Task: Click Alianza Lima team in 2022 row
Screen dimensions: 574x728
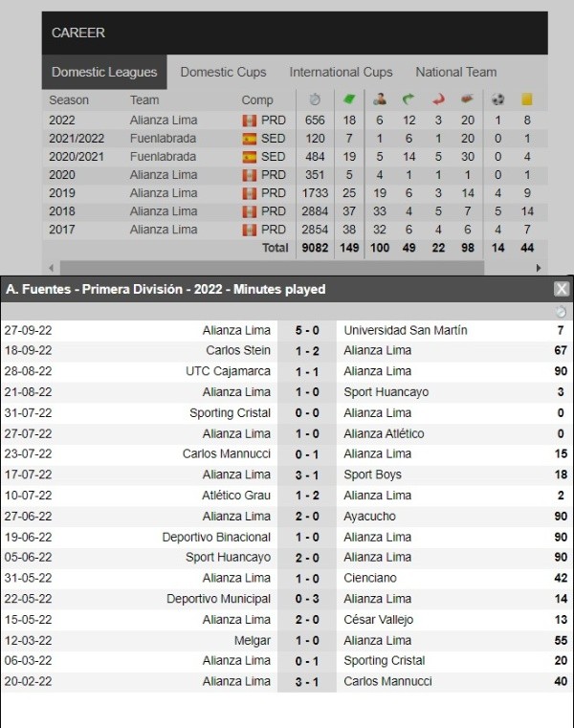Action: (x=164, y=121)
